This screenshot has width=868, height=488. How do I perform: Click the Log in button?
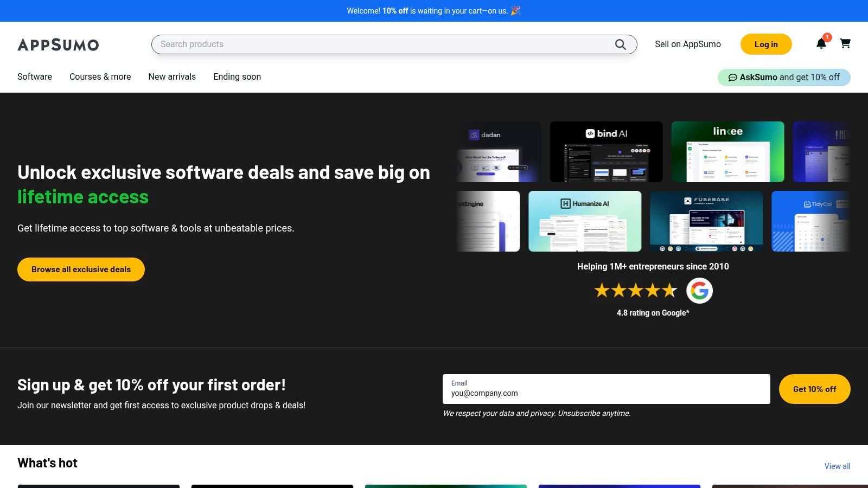pyautogui.click(x=766, y=44)
